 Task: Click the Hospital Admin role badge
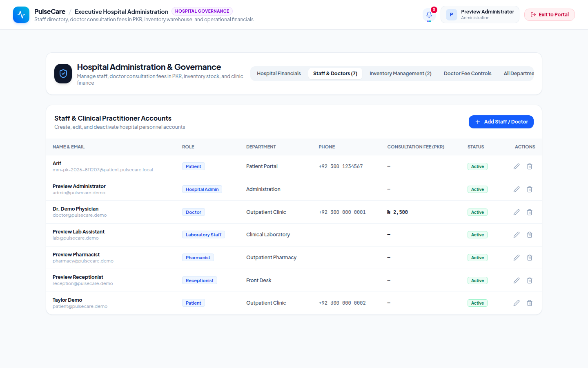(202, 189)
